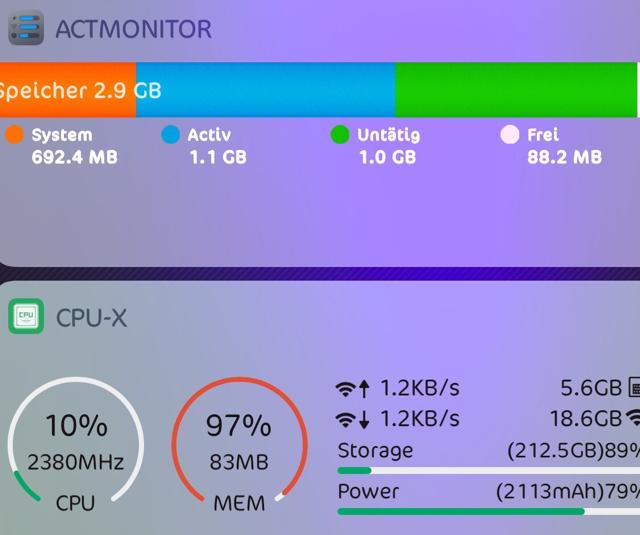Click the Power label text
640x535 pixels.
pyautogui.click(x=368, y=492)
